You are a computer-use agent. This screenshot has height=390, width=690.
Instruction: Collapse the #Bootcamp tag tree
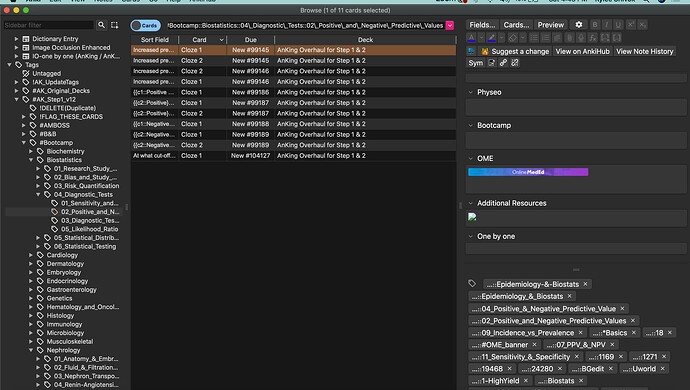pyautogui.click(x=24, y=143)
